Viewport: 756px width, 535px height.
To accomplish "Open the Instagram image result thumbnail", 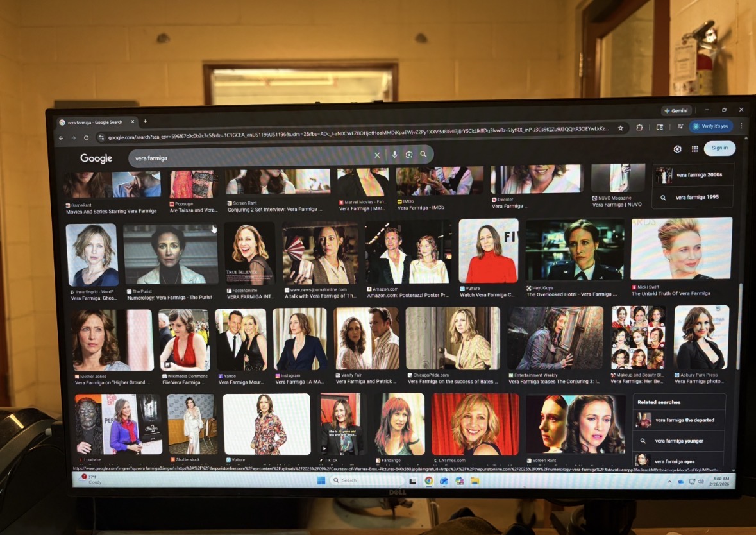I will [300, 339].
